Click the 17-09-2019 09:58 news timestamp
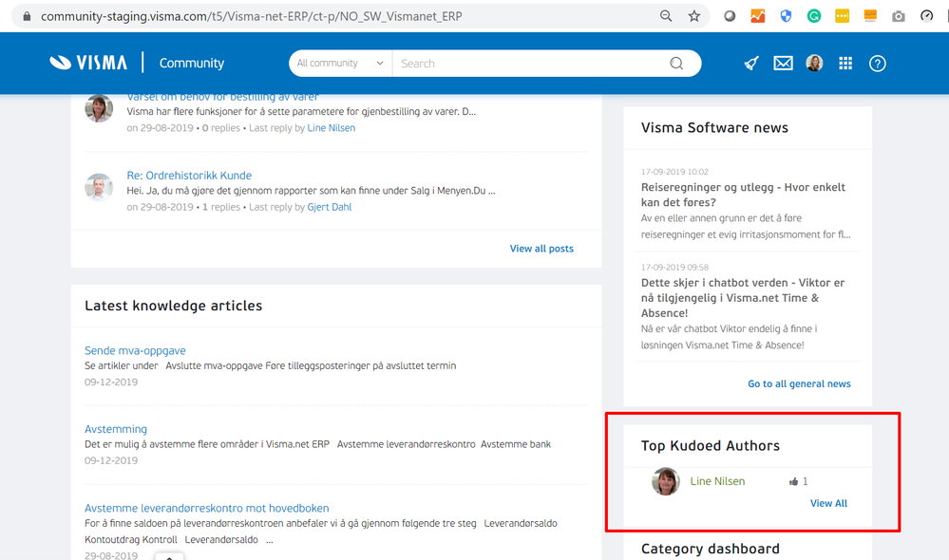Viewport: 949px width, 560px height. pos(674,268)
